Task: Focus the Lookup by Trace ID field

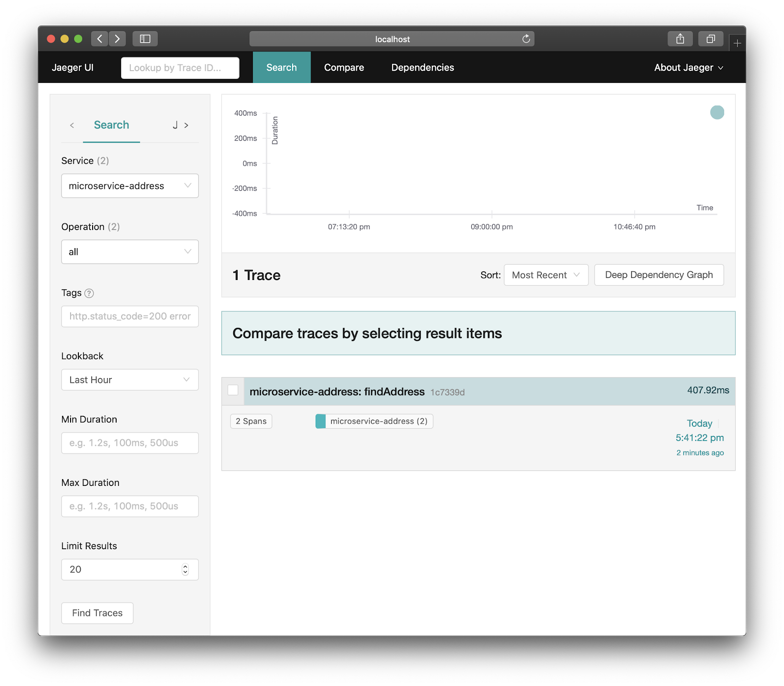Action: point(180,68)
